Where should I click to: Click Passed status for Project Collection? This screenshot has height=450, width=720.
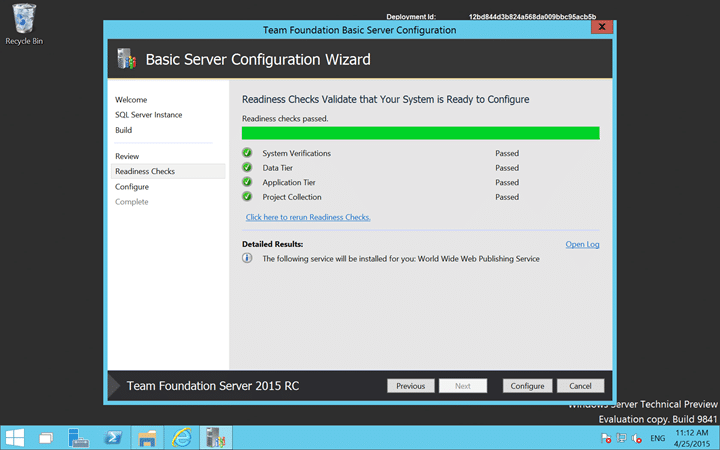tap(507, 197)
